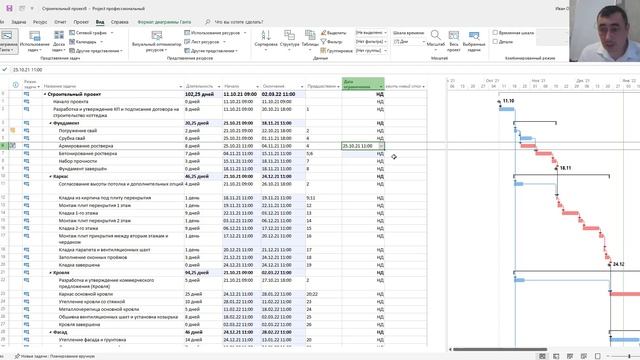The image size is (640, 360).
Task: Open Длительность column filter arrow
Action: coord(219,87)
